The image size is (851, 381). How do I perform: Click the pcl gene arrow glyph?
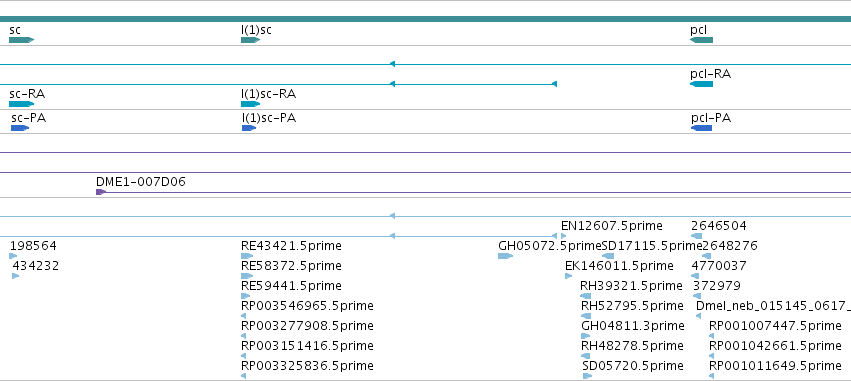(701, 40)
